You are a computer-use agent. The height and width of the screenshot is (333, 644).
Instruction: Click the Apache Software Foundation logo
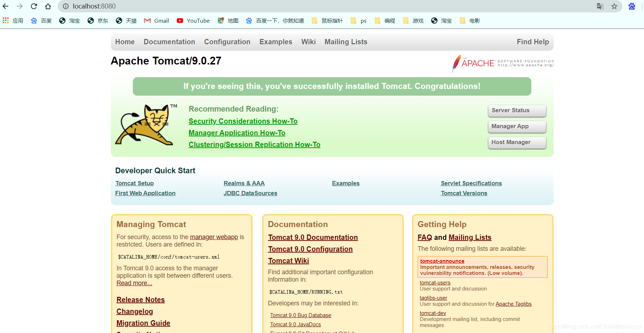(x=503, y=63)
